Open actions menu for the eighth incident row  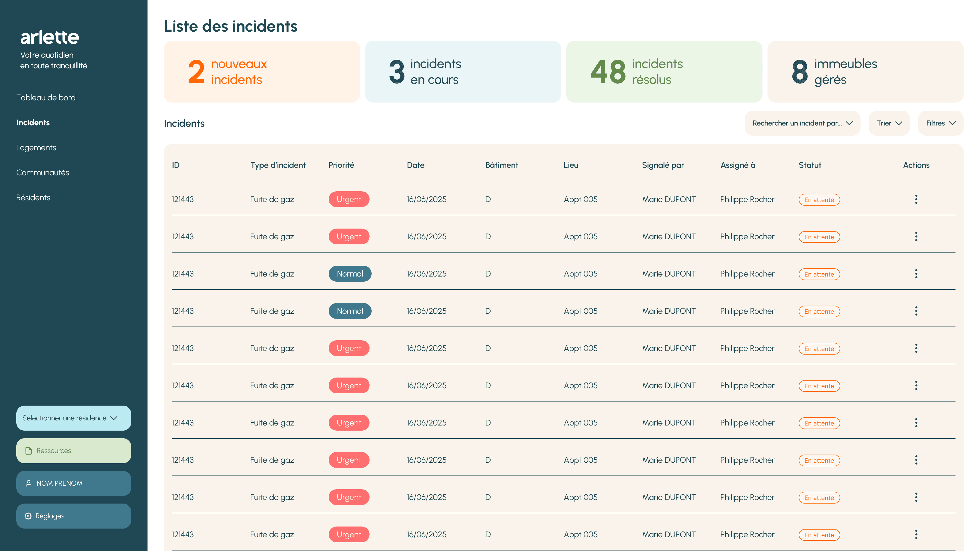click(x=916, y=460)
